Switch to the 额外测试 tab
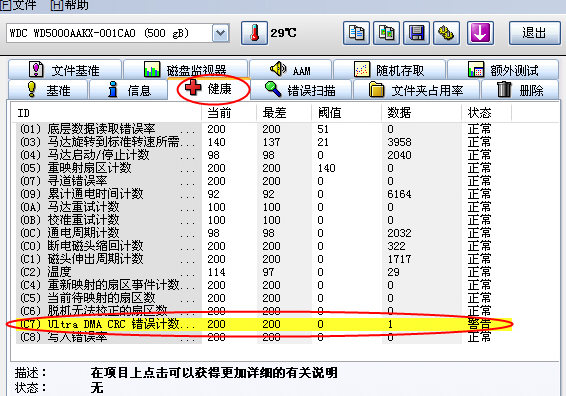 503,70
